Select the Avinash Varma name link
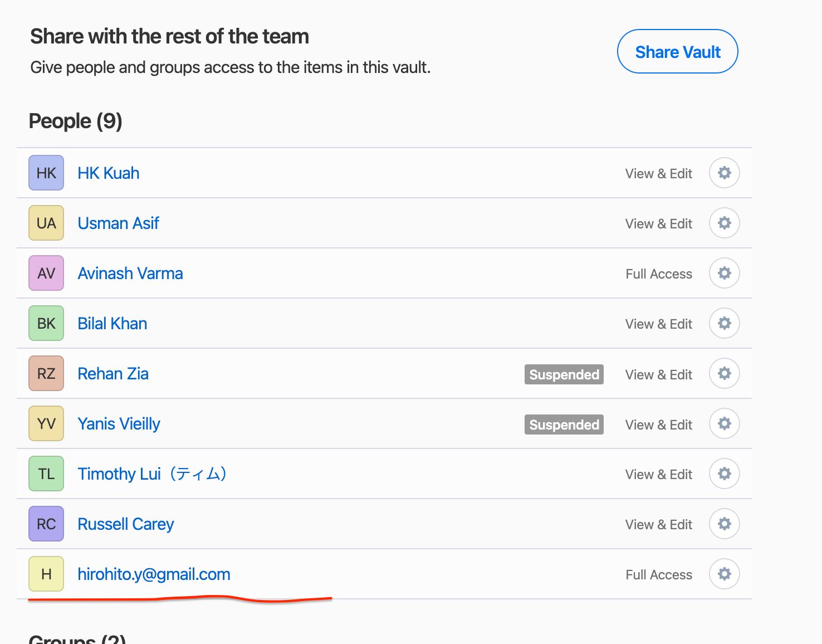This screenshot has height=644, width=822. coord(130,274)
